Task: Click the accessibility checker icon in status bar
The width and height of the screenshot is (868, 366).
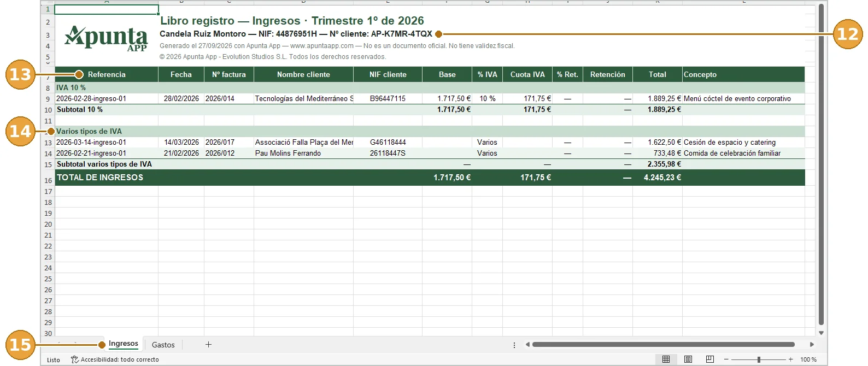Action: click(75, 359)
